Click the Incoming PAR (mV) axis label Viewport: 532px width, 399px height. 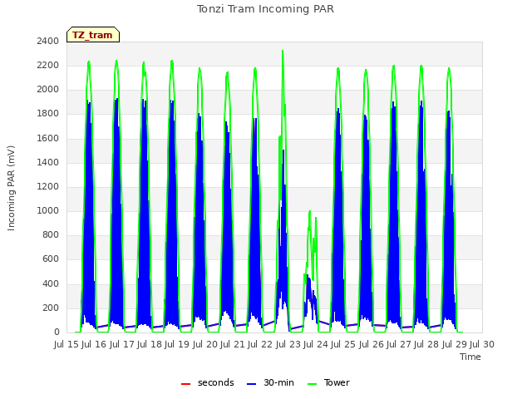pos(11,188)
